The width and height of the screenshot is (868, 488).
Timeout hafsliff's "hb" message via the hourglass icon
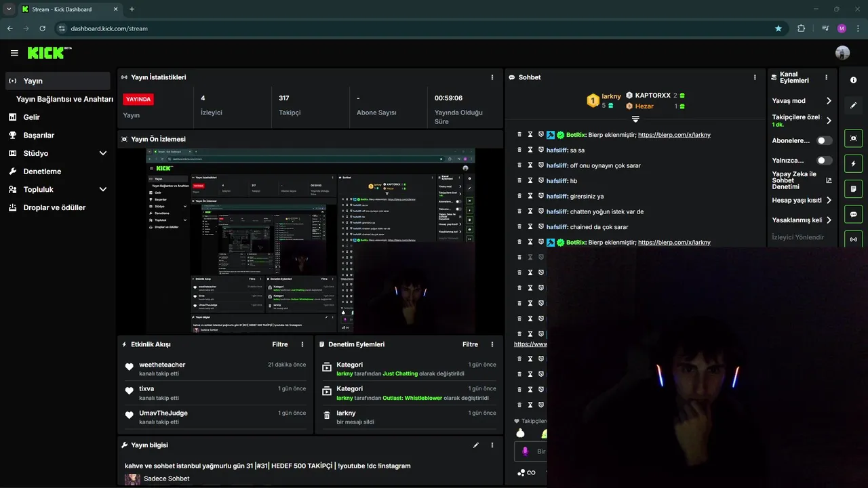coord(530,181)
